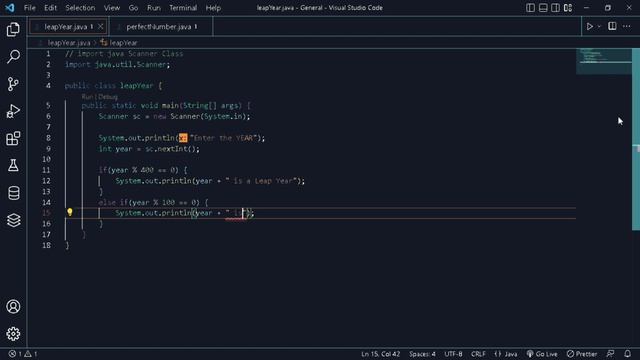Screen dimensions: 640x360
Task: Open the Run menu
Action: (154, 8)
